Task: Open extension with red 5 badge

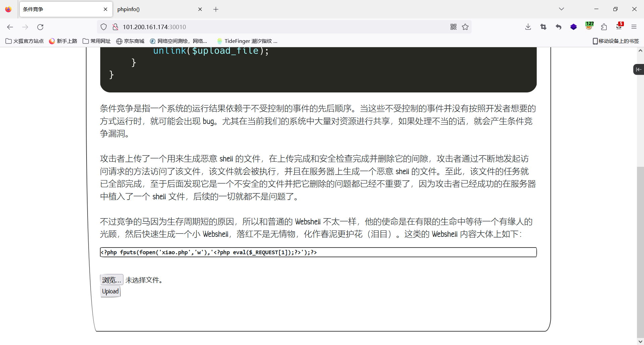Action: (x=620, y=26)
